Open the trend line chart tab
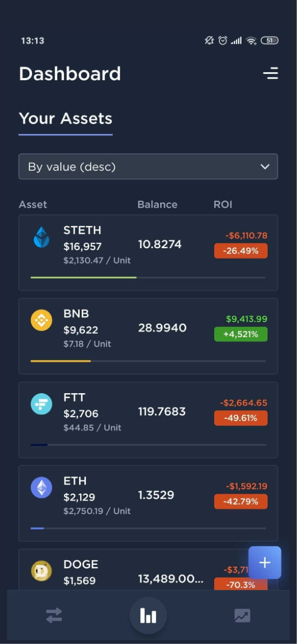The height and width of the screenshot is (644, 297). [242, 616]
